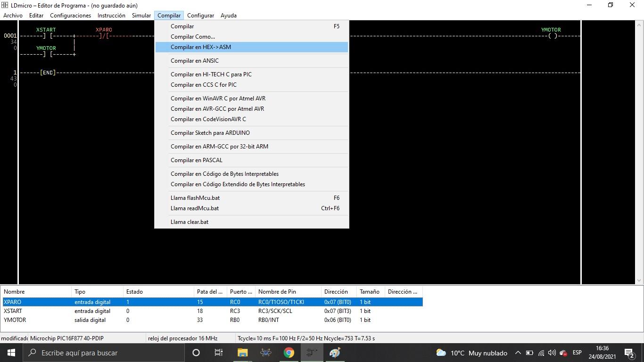Click the Tamaño column header
Viewport: 644px width, 362px height.
372,292
